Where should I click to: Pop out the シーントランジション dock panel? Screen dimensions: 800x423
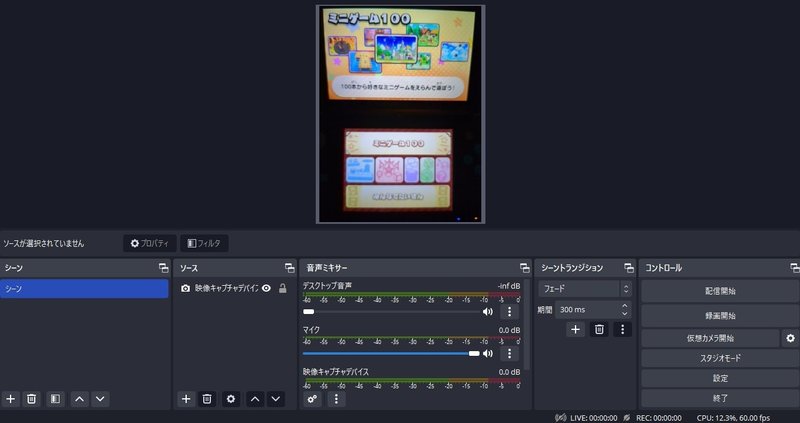(x=629, y=268)
